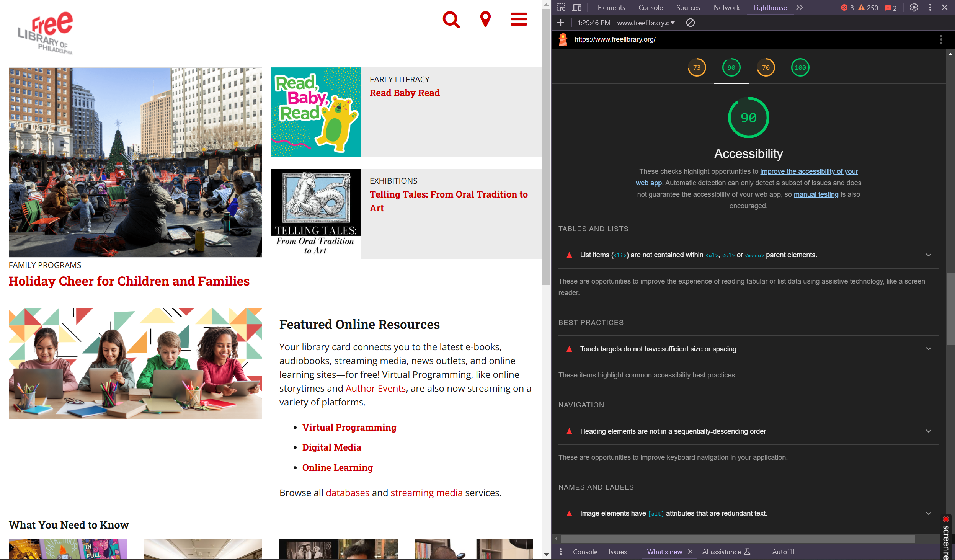Jump to Performance score gauge 73
This screenshot has height=560, width=955.
(697, 67)
